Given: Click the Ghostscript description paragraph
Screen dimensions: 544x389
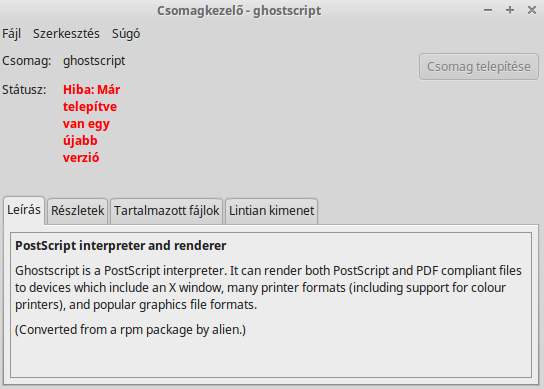Looking at the screenshot, I should coord(268,288).
